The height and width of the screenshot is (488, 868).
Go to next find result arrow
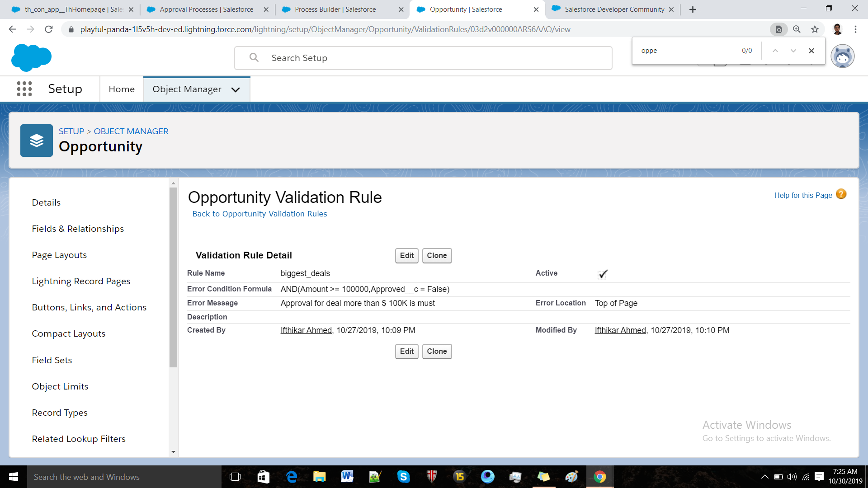(x=793, y=51)
